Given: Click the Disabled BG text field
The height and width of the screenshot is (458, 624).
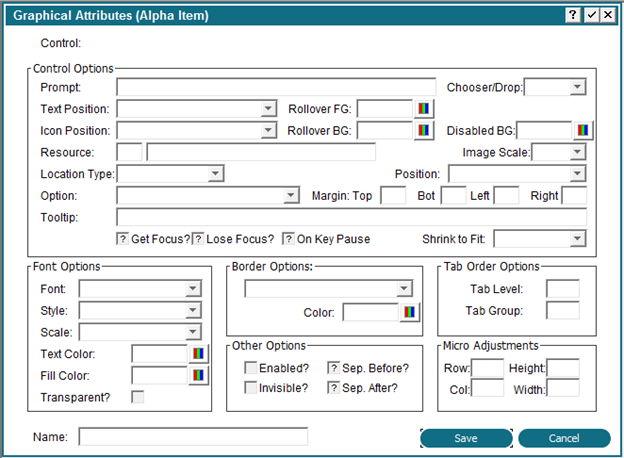Looking at the screenshot, I should coord(544,130).
